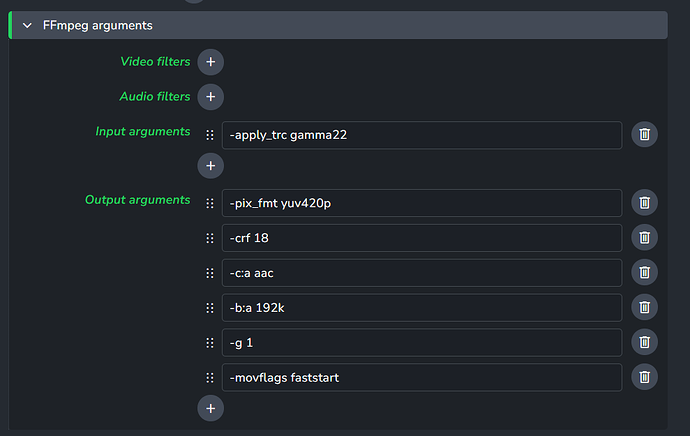The image size is (690, 436).
Task: Delete the -b:a 192k argument
Action: point(644,307)
